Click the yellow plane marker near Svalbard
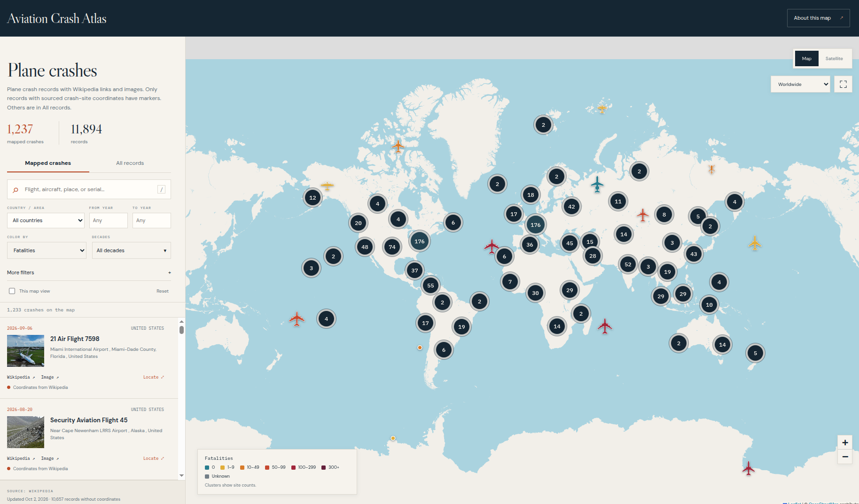Image resolution: width=859 pixels, height=504 pixels. (x=602, y=109)
